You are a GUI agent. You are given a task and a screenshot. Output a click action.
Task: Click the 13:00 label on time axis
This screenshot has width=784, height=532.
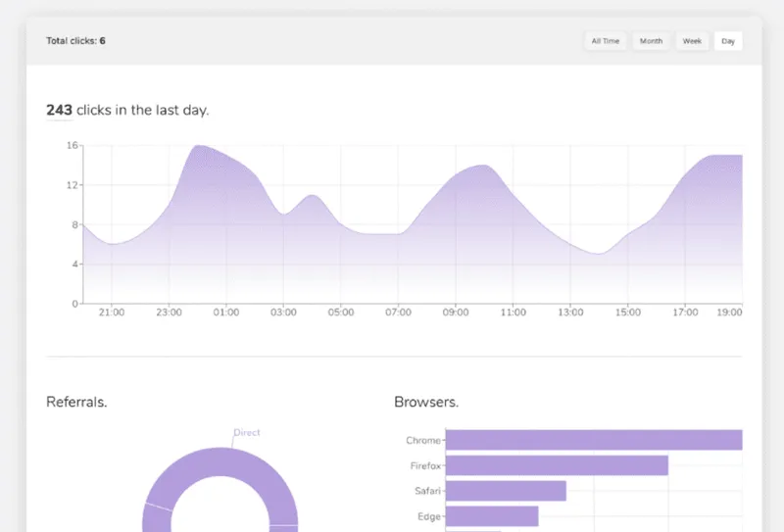570,313
